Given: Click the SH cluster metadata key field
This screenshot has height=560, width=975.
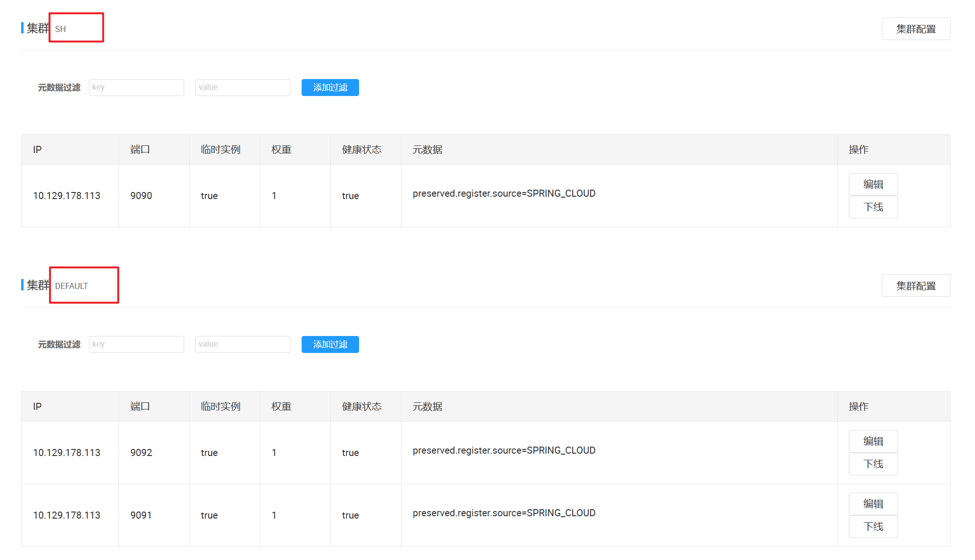Looking at the screenshot, I should click(136, 88).
